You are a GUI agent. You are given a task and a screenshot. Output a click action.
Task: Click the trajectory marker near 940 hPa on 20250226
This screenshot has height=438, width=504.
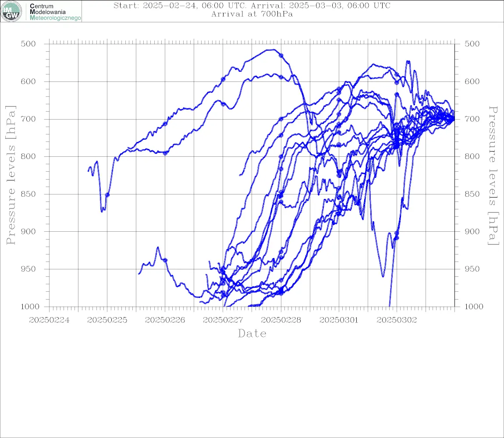click(165, 260)
